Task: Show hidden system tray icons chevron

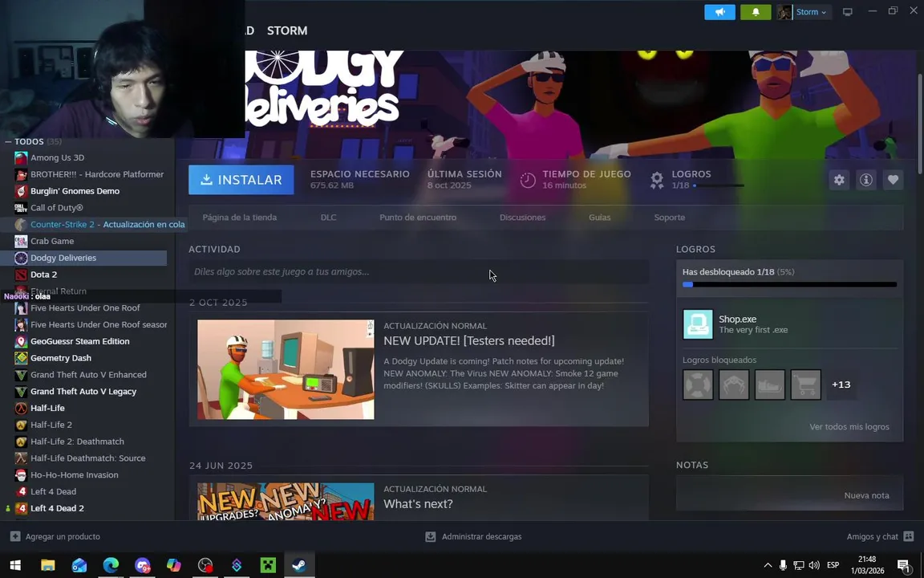Action: coord(768,565)
